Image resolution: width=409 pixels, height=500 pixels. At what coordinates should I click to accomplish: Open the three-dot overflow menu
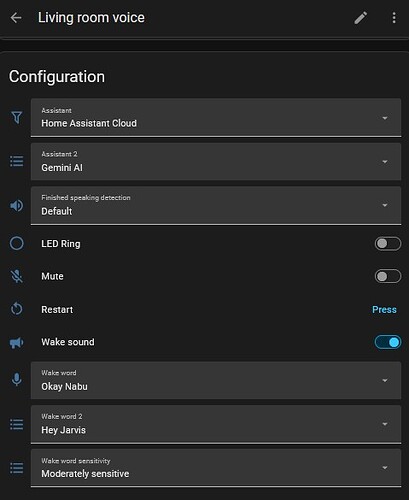point(394,18)
